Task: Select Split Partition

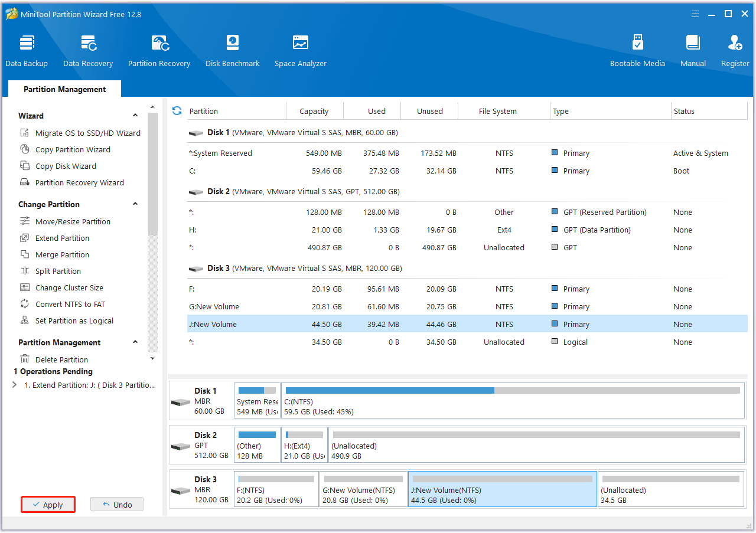Action: [51, 271]
